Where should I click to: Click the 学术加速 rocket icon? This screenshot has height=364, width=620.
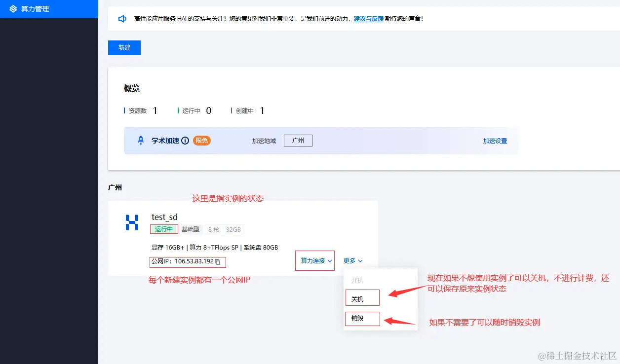tap(140, 140)
